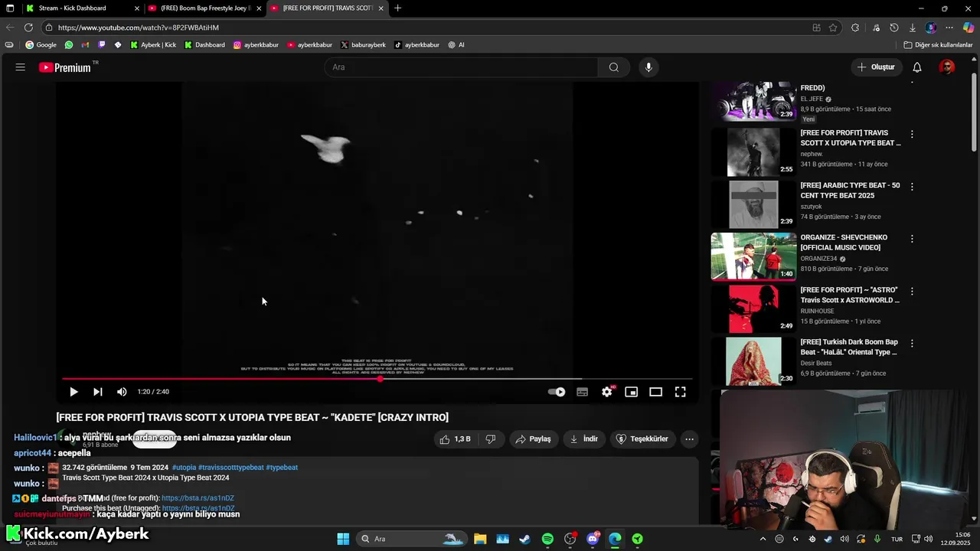Open the YouTube account avatar menu
This screenshot has width=980, height=551.
coord(947,67)
